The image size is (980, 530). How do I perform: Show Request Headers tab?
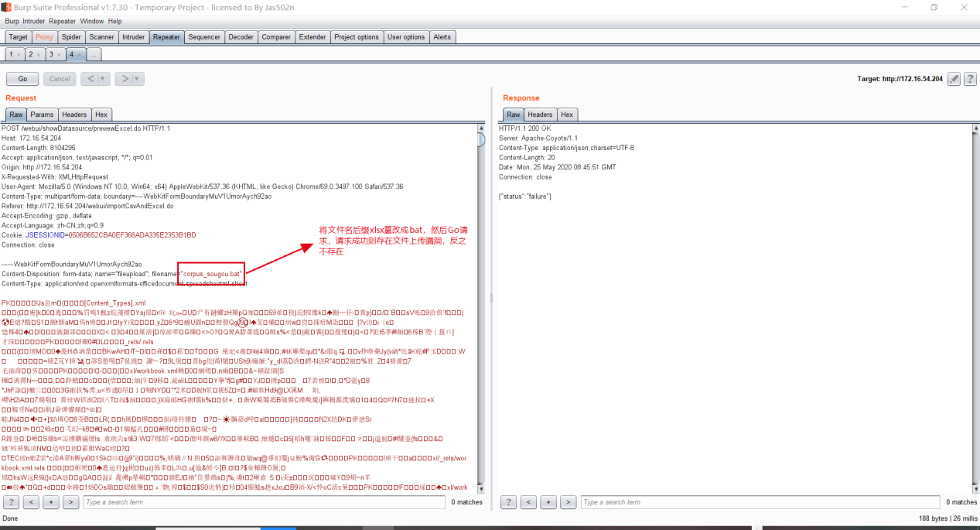click(x=74, y=115)
